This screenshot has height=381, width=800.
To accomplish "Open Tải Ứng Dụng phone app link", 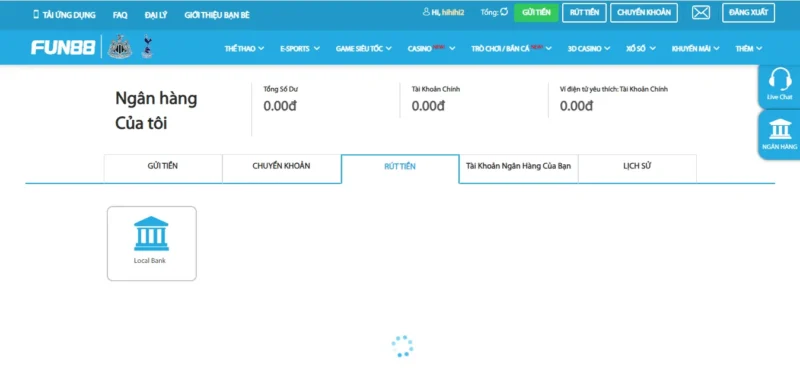I will tap(64, 15).
